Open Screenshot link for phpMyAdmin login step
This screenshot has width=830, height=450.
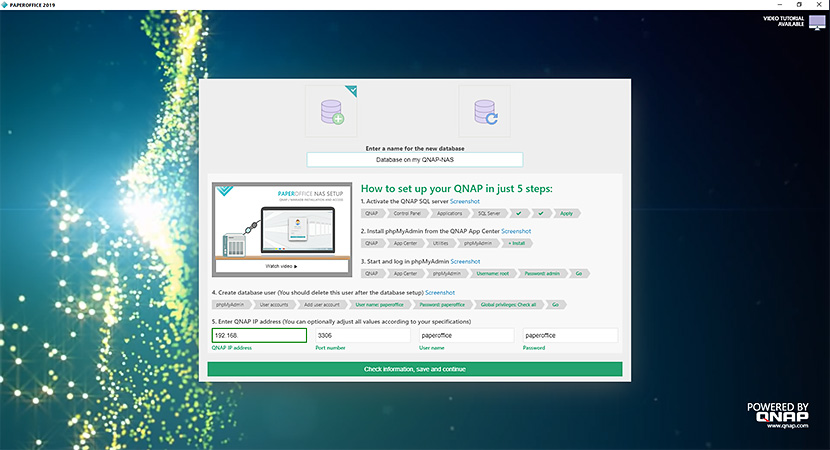[x=465, y=262]
